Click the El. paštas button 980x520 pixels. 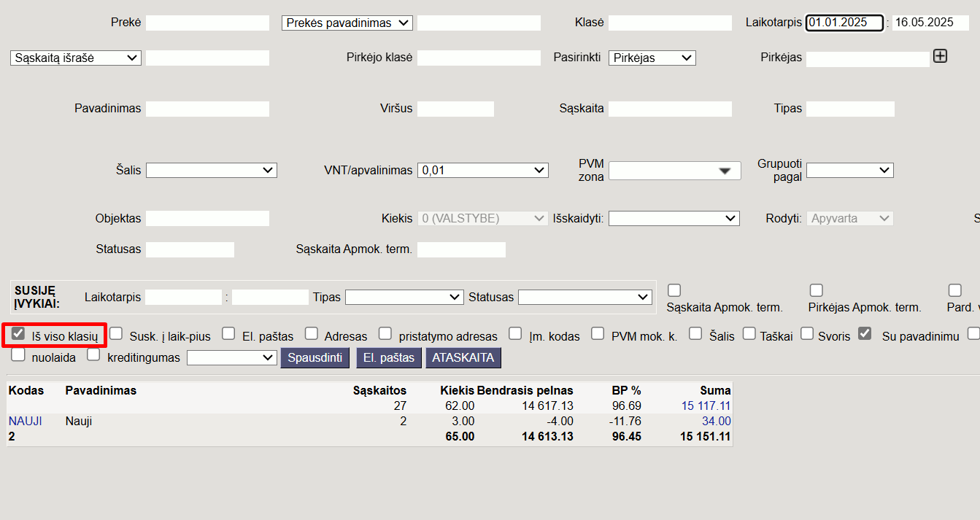click(x=389, y=357)
